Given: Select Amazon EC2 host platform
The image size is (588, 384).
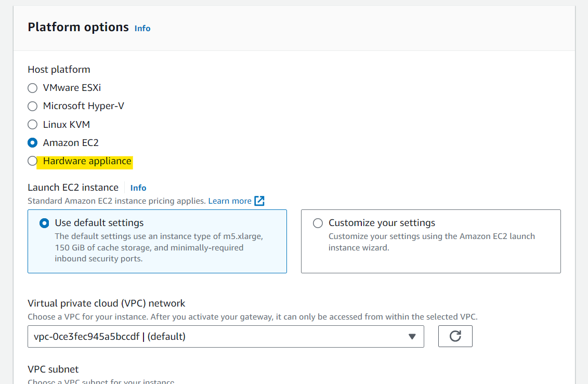Looking at the screenshot, I should pyautogui.click(x=33, y=143).
